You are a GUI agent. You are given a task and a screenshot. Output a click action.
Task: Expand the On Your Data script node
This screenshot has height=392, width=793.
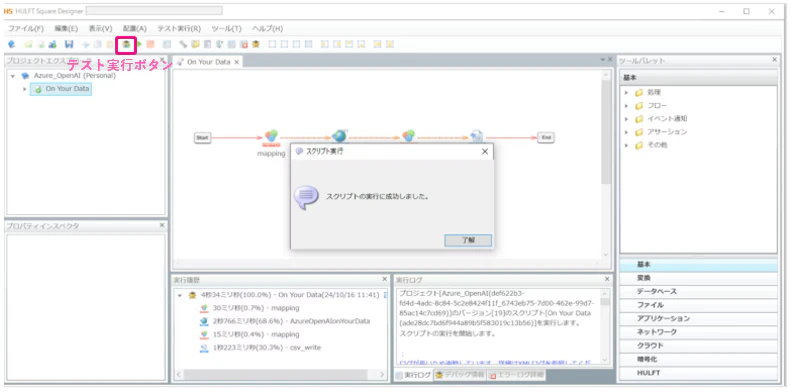tap(24, 89)
